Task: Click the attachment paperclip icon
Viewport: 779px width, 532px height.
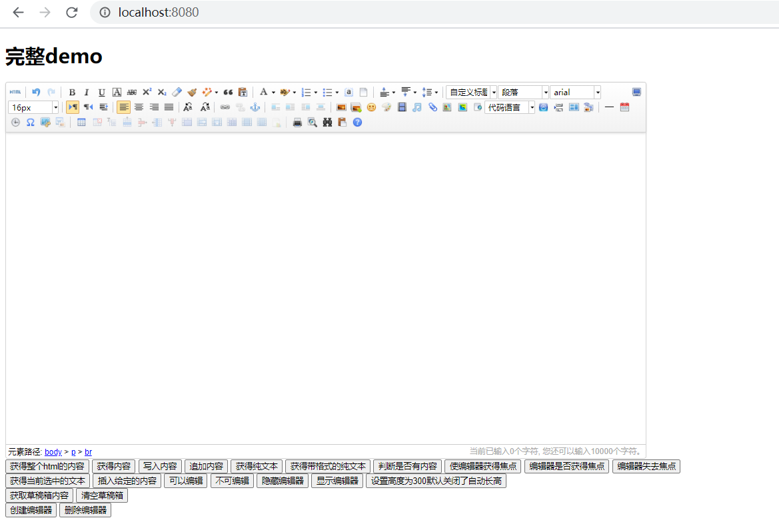Action: click(x=432, y=107)
